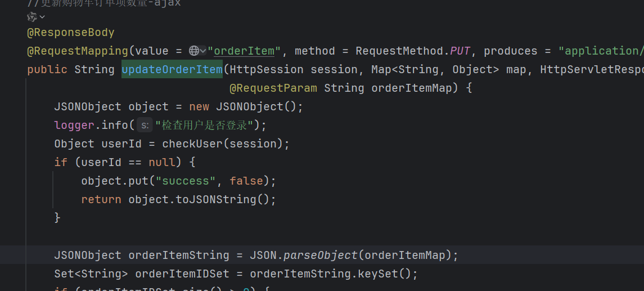
Task: Click the globe URL mapping icon
Action: pos(194,51)
